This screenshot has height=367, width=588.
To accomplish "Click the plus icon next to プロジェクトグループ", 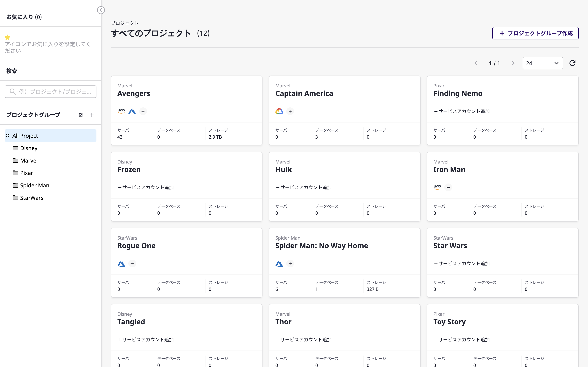I will tap(92, 115).
